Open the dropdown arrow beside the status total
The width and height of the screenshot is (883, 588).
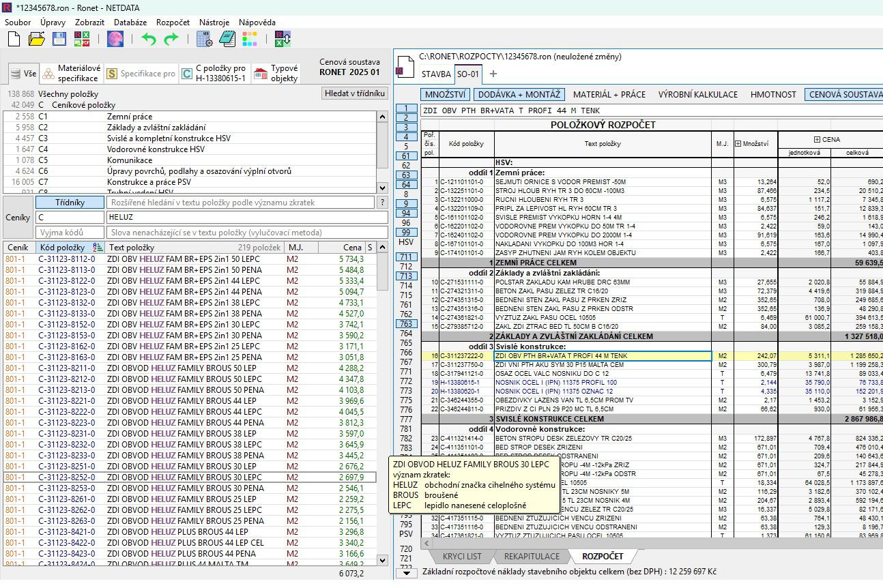[x=407, y=573]
